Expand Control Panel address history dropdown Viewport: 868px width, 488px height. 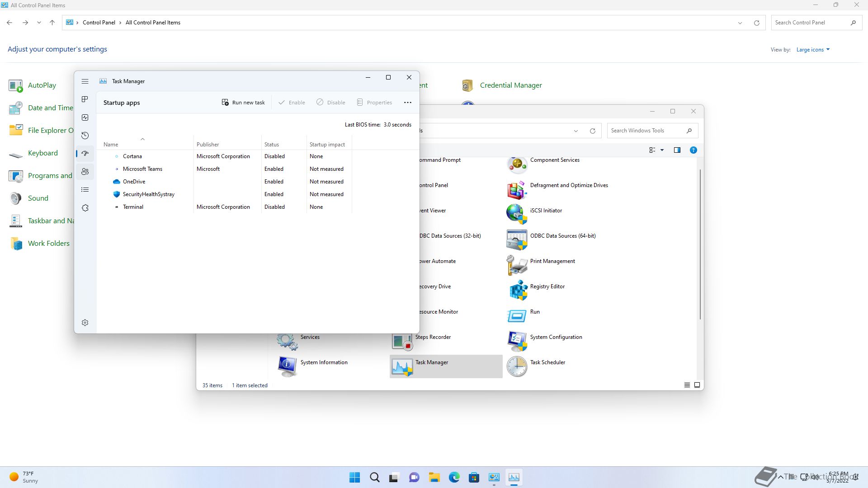coord(740,23)
